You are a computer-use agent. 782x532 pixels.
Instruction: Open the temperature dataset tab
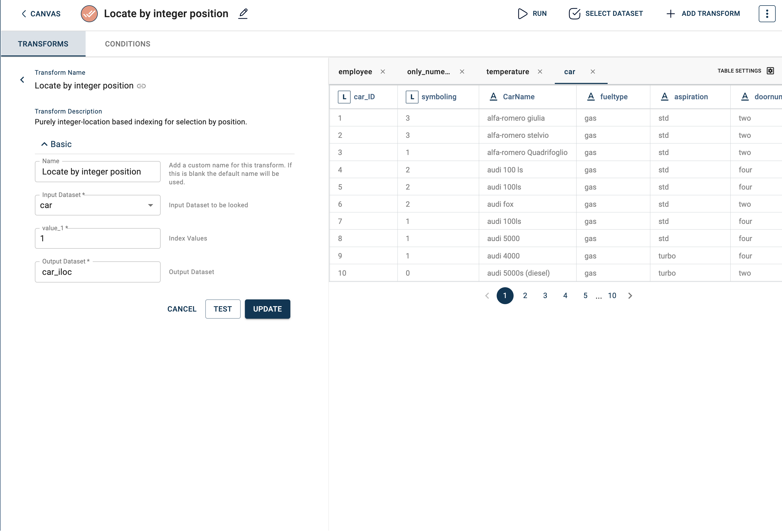(x=508, y=72)
